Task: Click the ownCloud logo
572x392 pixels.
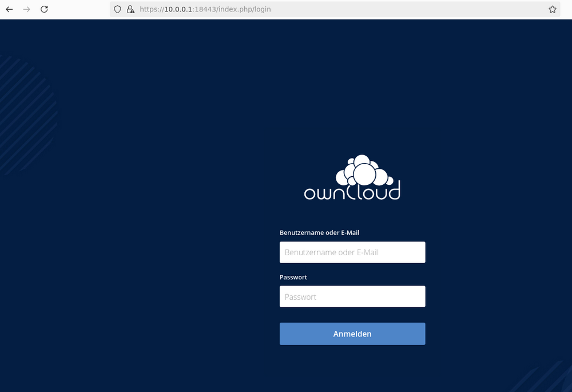Action: (352, 177)
